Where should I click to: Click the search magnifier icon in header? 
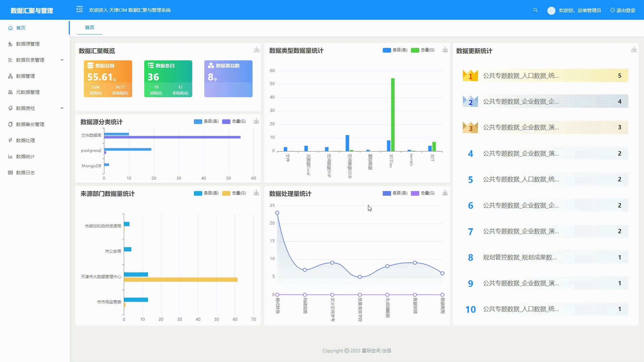point(536,10)
